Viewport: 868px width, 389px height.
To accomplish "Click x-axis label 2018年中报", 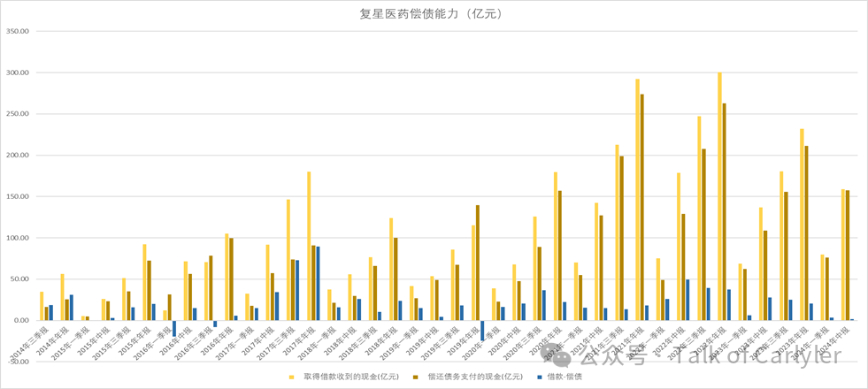I will click(340, 339).
